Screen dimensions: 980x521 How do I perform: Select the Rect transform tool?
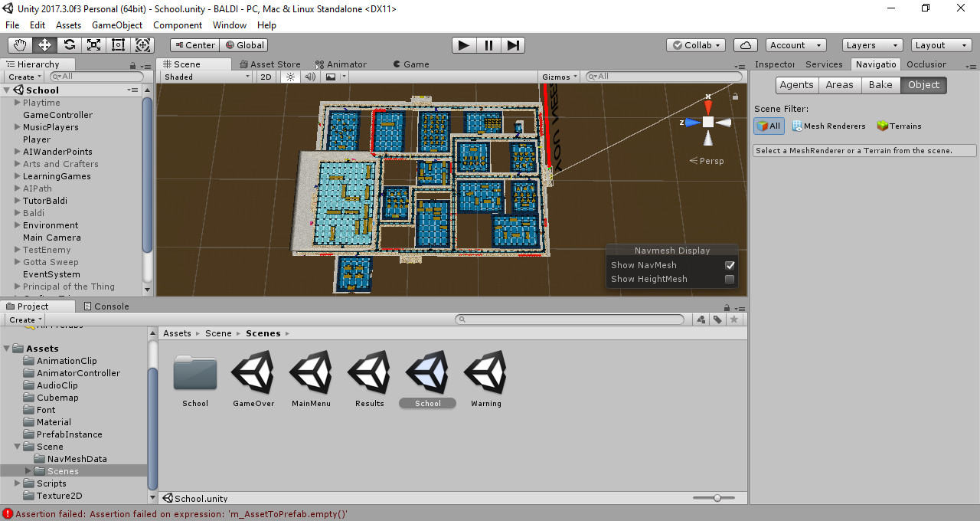point(118,45)
